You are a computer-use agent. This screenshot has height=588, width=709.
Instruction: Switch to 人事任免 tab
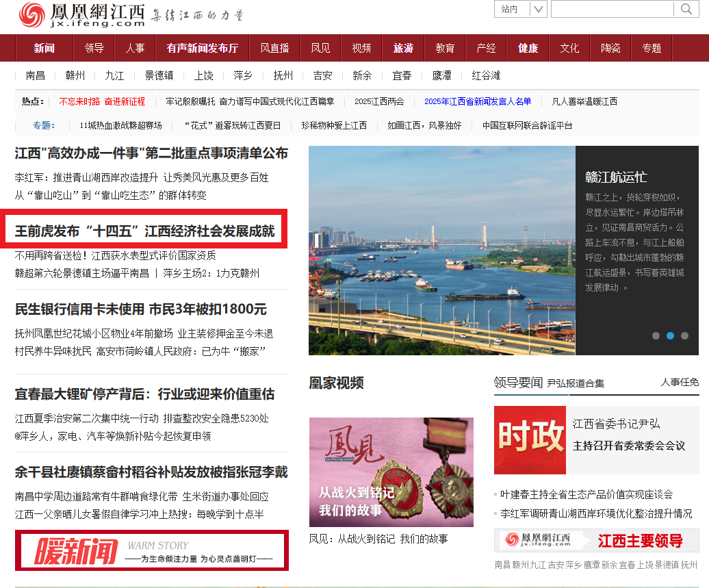coord(680,382)
